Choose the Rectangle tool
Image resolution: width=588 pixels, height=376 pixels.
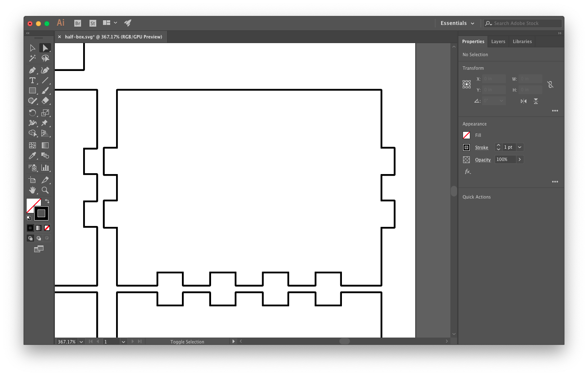(33, 90)
